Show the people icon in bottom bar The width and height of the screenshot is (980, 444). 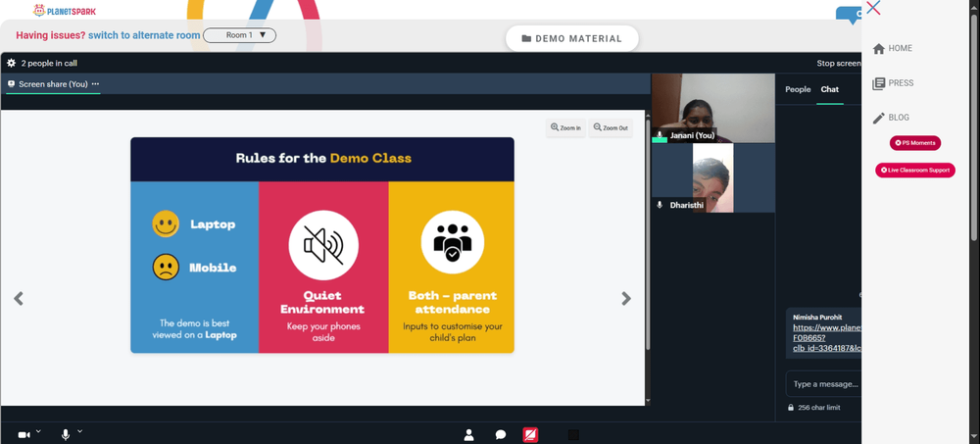pos(468,434)
